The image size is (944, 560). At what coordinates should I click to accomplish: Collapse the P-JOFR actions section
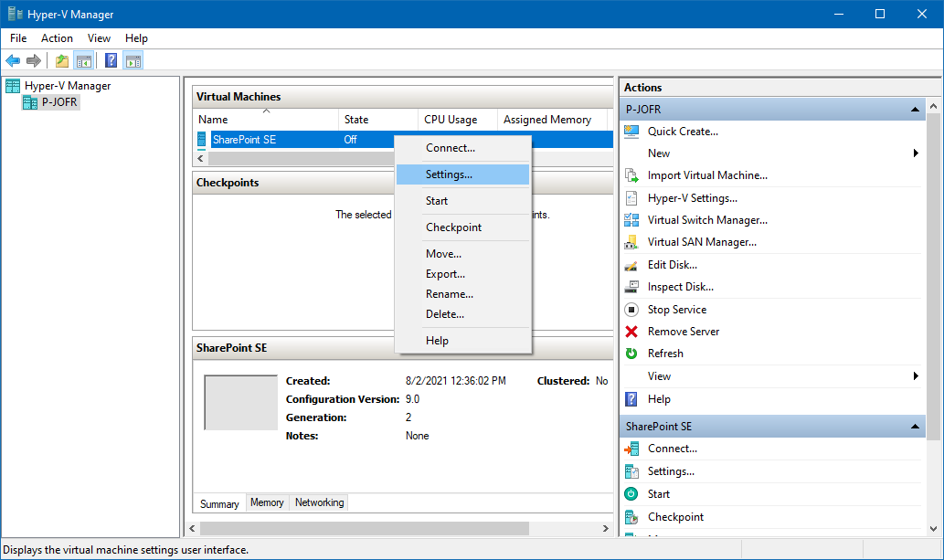tap(915, 110)
